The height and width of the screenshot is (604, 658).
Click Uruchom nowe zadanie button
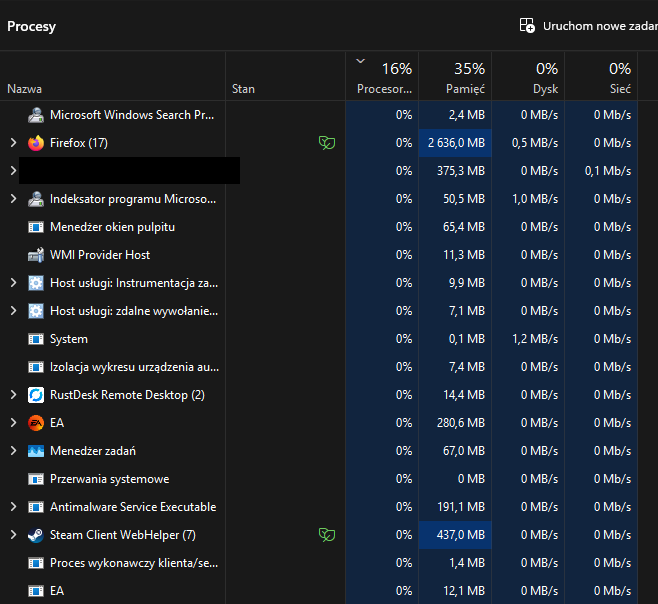pos(588,26)
